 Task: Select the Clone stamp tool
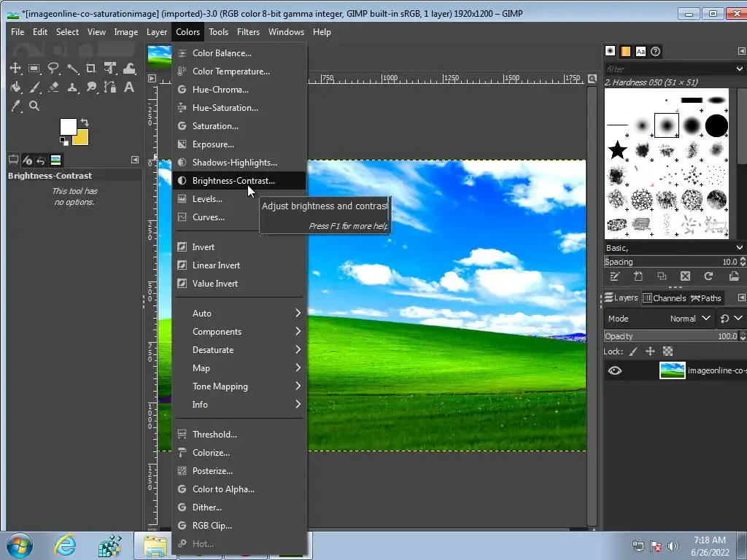click(72, 87)
